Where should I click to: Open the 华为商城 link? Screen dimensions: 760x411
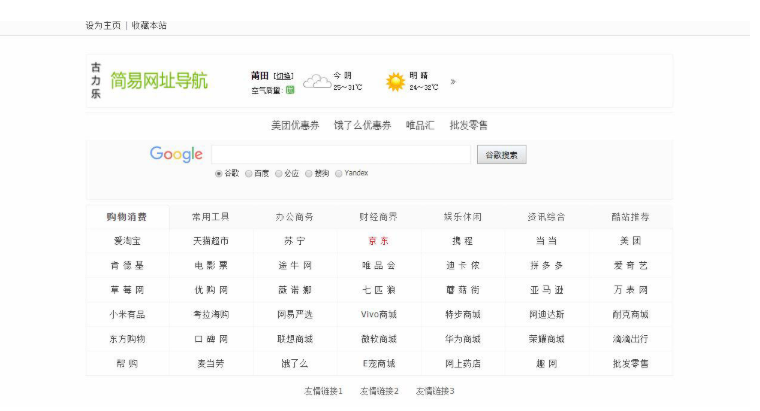463,339
